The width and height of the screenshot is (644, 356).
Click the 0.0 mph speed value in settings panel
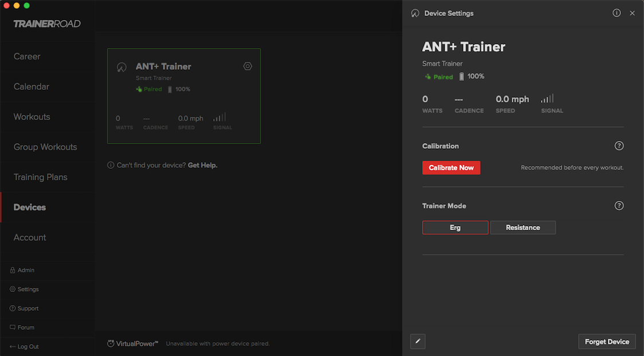pos(512,99)
